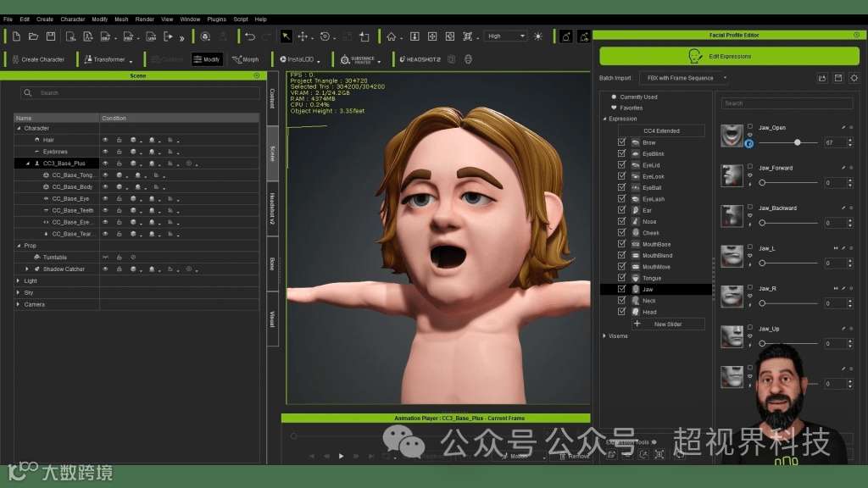The image size is (868, 488).
Task: Click the Morph tool button
Action: (x=245, y=59)
